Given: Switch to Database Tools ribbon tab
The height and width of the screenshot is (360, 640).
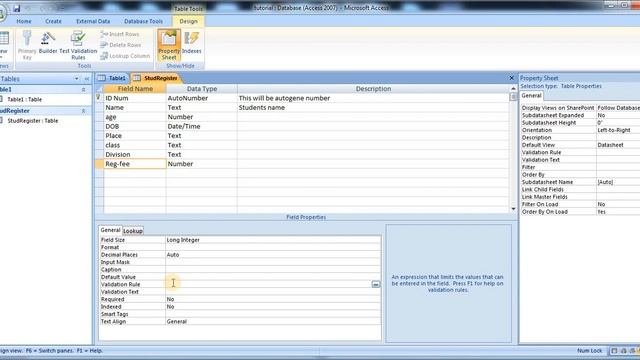Looking at the screenshot, I should click(x=143, y=21).
